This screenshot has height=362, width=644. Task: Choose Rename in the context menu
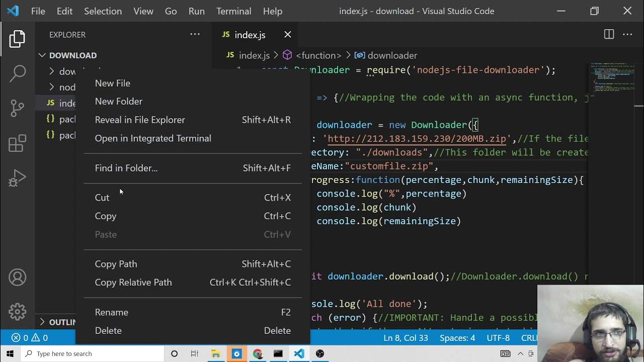point(112,312)
